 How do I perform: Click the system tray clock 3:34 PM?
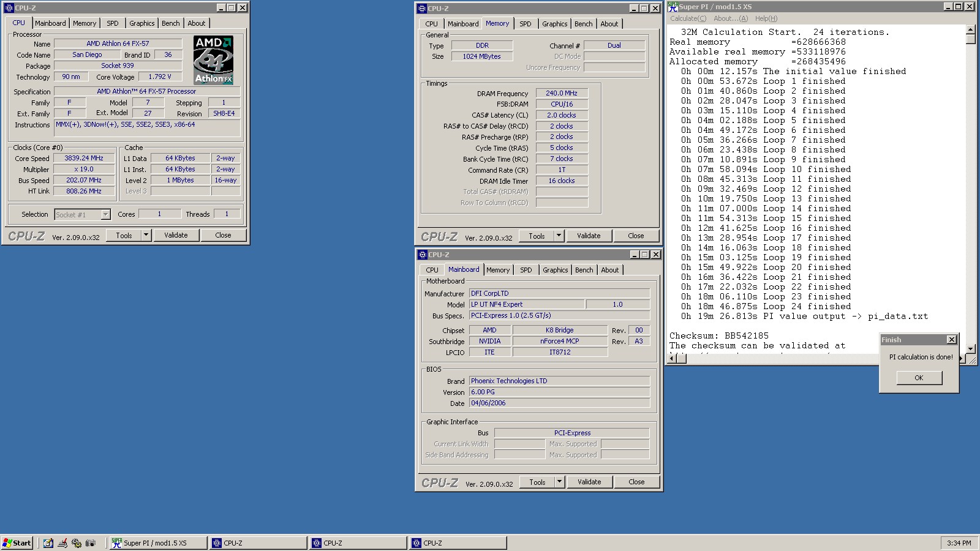pos(959,543)
